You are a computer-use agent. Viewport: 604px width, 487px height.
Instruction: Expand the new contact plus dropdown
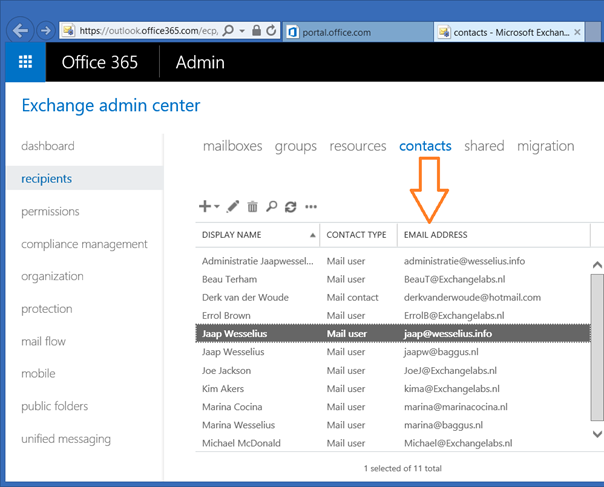point(209,207)
